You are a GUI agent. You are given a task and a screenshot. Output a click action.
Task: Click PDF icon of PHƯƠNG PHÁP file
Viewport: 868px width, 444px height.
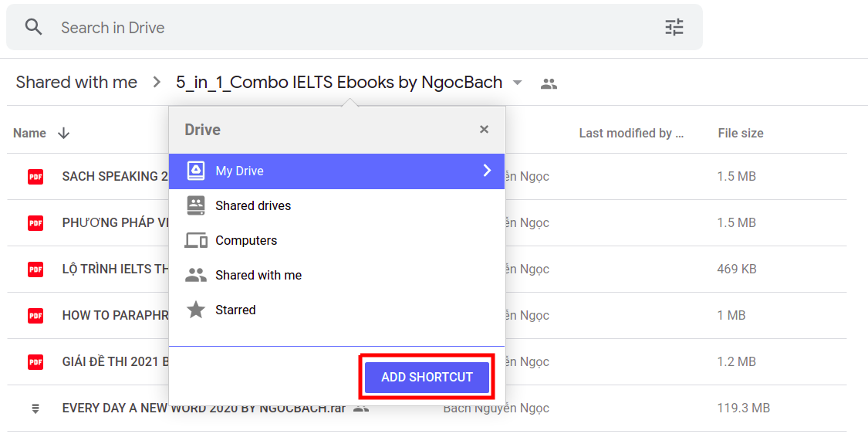point(35,223)
